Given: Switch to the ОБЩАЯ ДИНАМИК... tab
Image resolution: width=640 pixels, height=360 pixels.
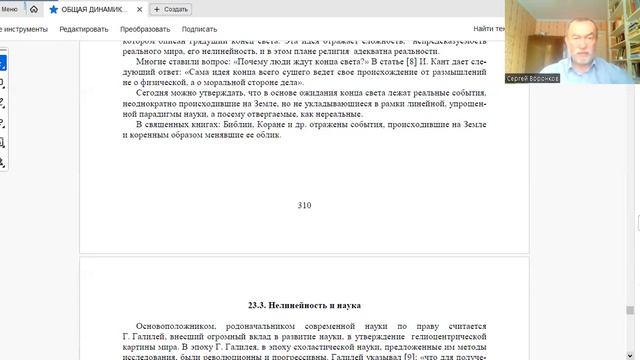Looking at the screenshot, I should coord(95,9).
